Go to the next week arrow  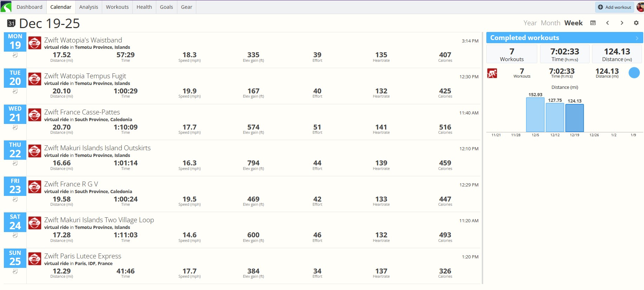point(622,23)
